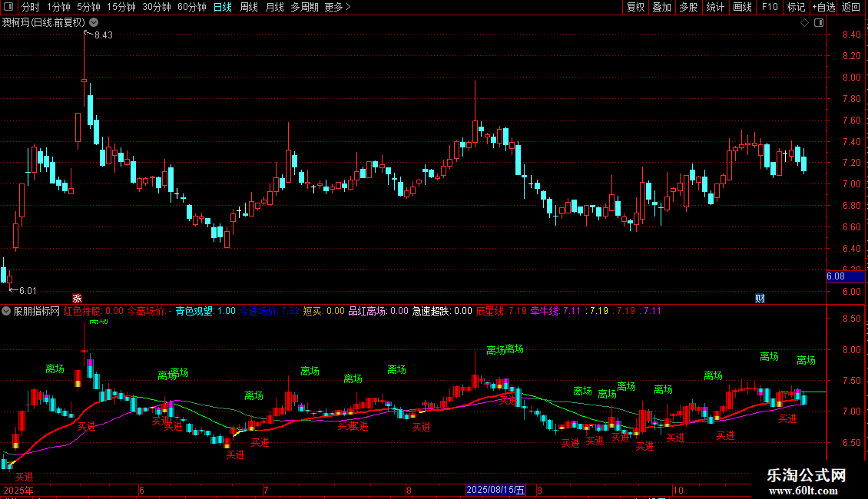Click 品红离场: 0.00 legend value
This screenshot has height=499, width=868.
coord(378,311)
